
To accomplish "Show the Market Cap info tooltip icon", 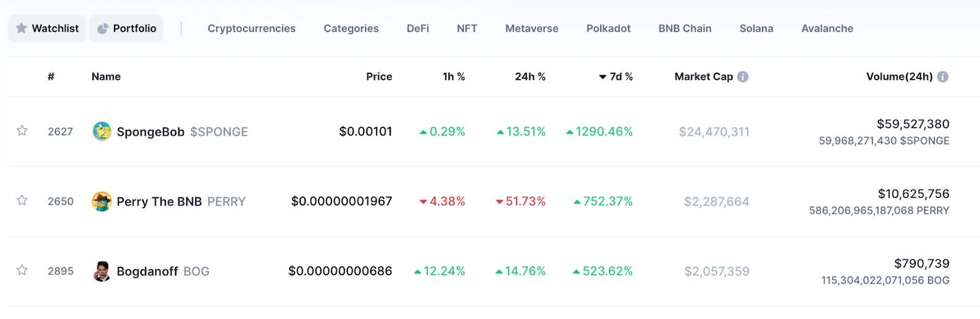I will (743, 77).
